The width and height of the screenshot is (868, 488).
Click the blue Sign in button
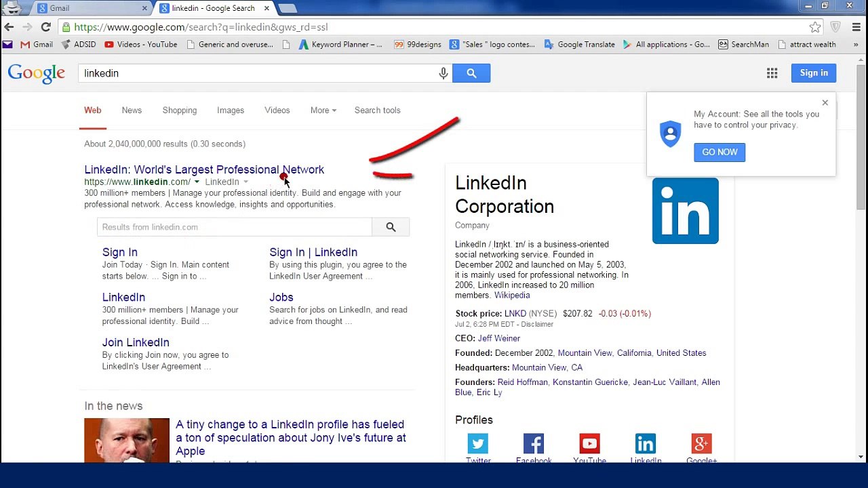(814, 73)
